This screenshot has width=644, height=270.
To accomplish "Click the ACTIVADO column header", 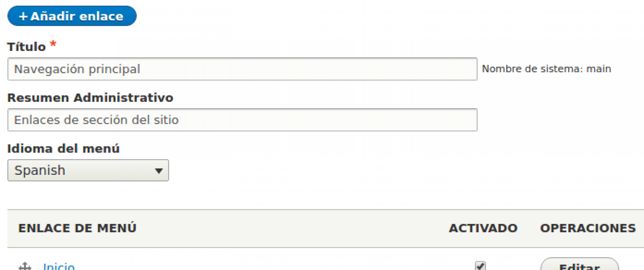I will point(483,228).
